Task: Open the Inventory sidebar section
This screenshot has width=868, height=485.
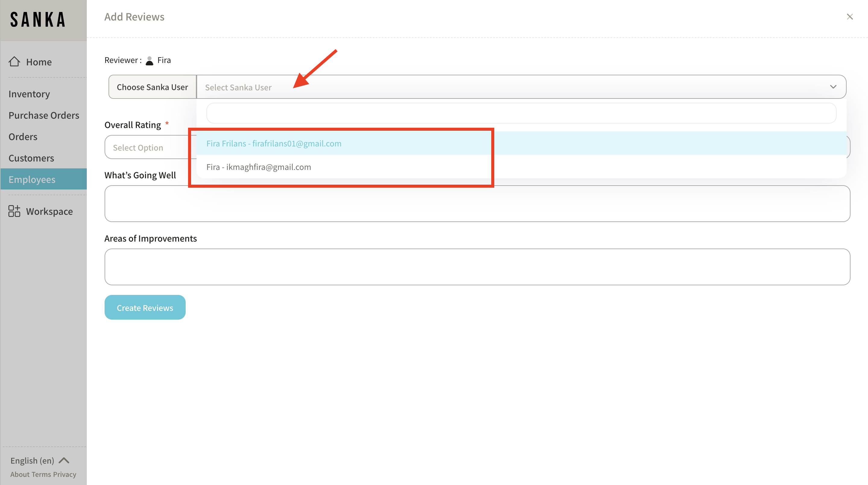Action: click(29, 94)
